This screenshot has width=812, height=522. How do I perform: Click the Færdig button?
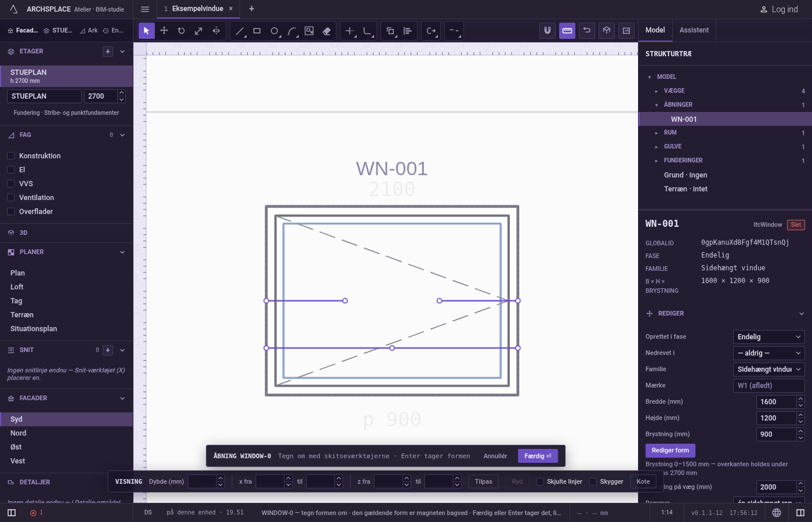coord(538,456)
